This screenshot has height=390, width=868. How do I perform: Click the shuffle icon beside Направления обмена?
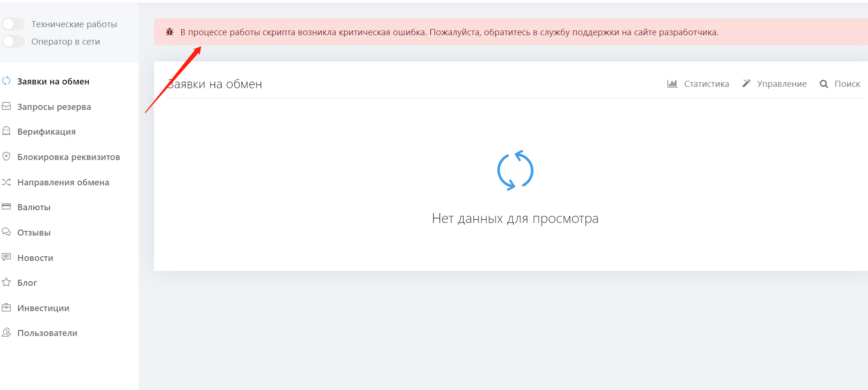point(6,182)
